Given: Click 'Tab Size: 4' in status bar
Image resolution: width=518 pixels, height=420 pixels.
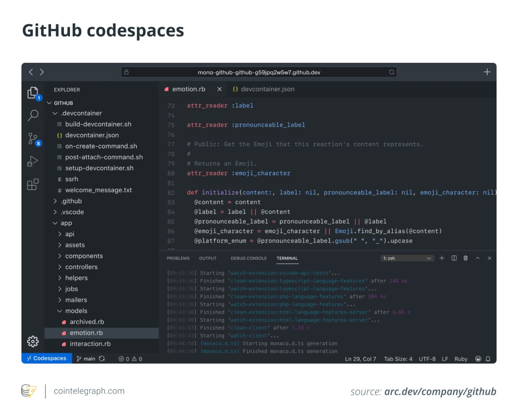Looking at the screenshot, I should click(x=398, y=359).
